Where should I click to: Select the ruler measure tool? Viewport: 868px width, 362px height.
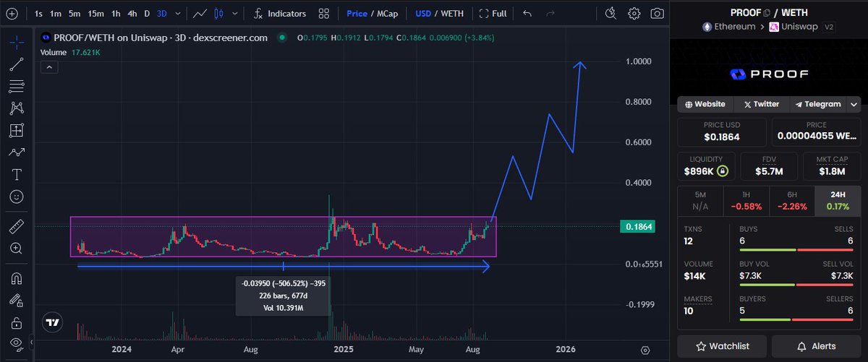(x=16, y=226)
